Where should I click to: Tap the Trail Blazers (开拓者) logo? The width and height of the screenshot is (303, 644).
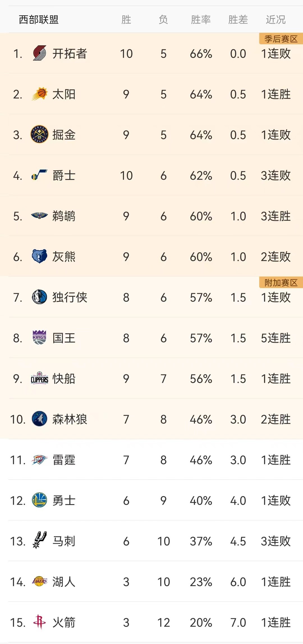[x=39, y=53]
